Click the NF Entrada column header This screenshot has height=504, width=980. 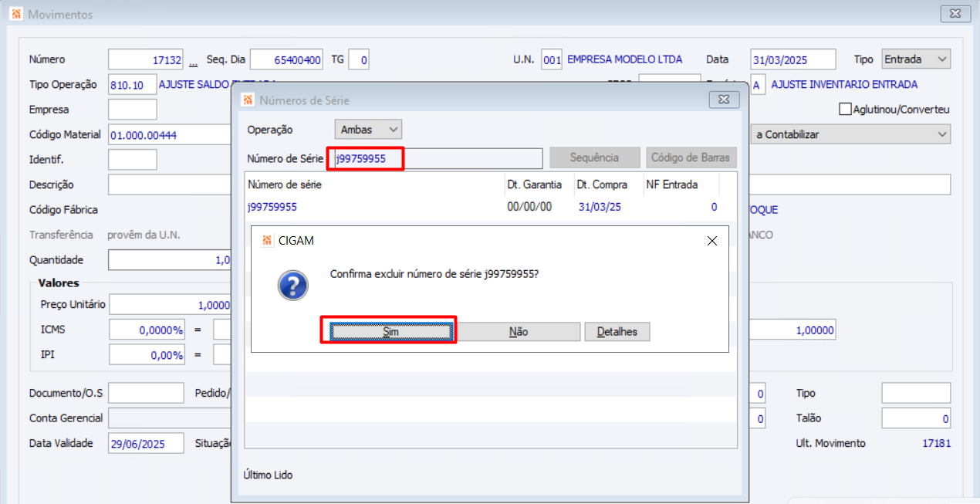(x=671, y=184)
